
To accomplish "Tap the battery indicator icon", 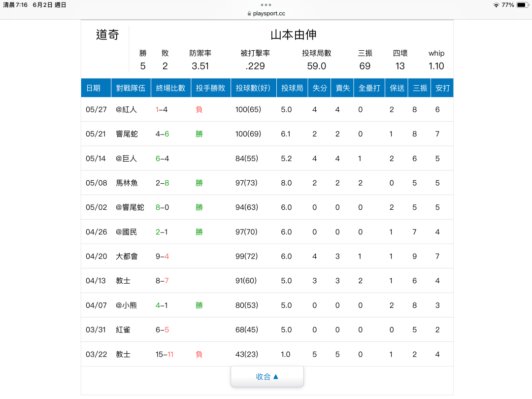I will [523, 5].
